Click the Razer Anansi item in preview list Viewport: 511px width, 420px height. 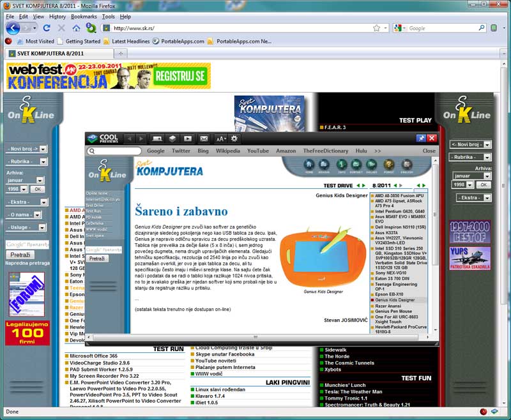tap(388, 306)
